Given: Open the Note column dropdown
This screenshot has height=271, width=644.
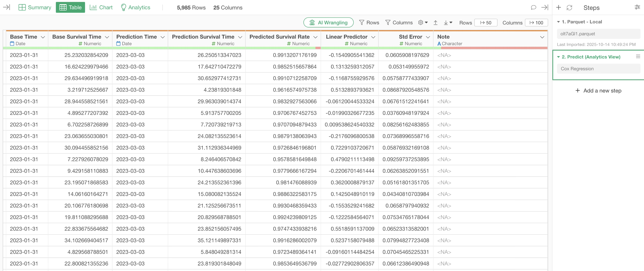Looking at the screenshot, I should [542, 37].
